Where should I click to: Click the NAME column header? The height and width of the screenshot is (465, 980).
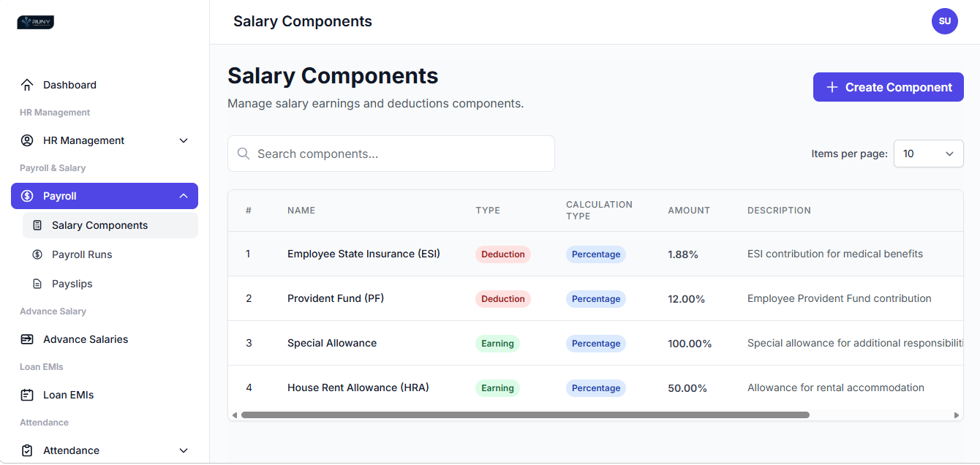301,211
